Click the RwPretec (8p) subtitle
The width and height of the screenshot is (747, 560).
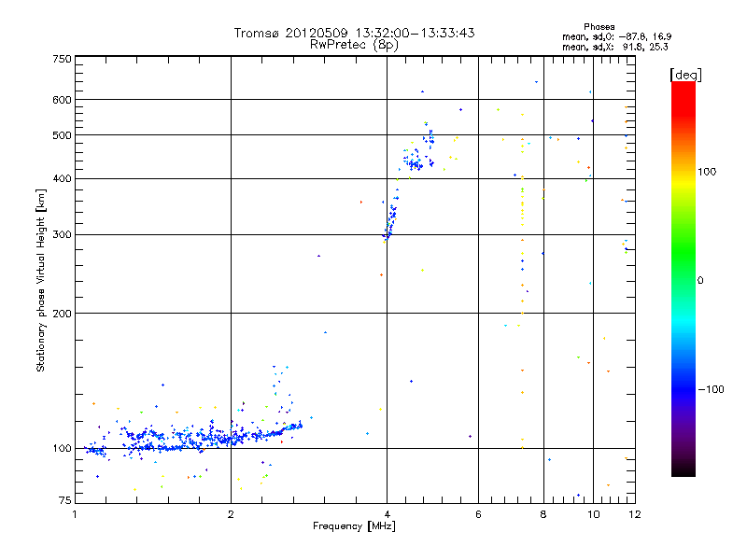(x=354, y=45)
